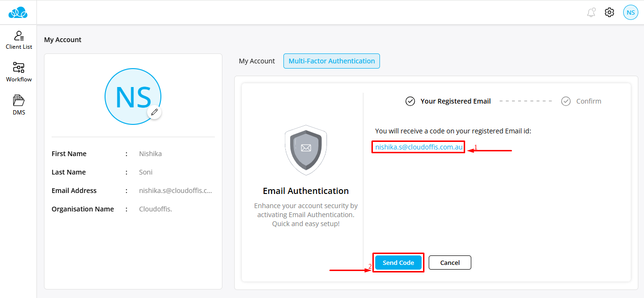
Task: Open the Client List sidebar item
Action: pyautogui.click(x=19, y=40)
